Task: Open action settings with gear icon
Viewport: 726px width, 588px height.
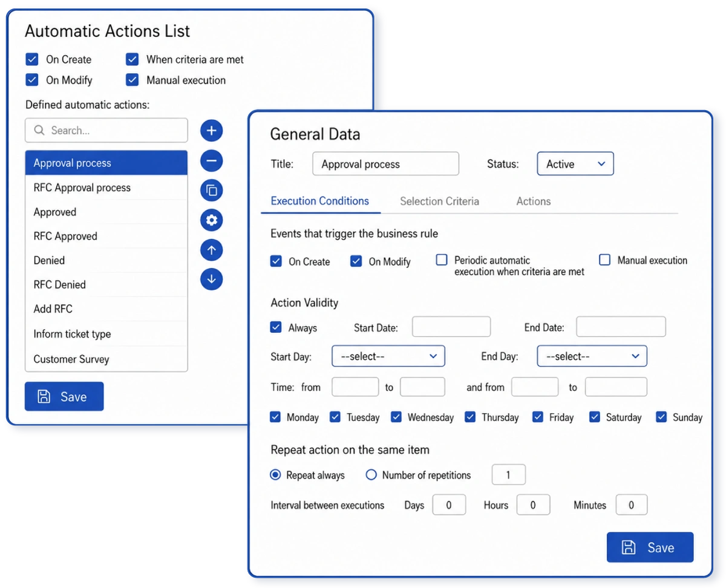Action: (x=212, y=220)
